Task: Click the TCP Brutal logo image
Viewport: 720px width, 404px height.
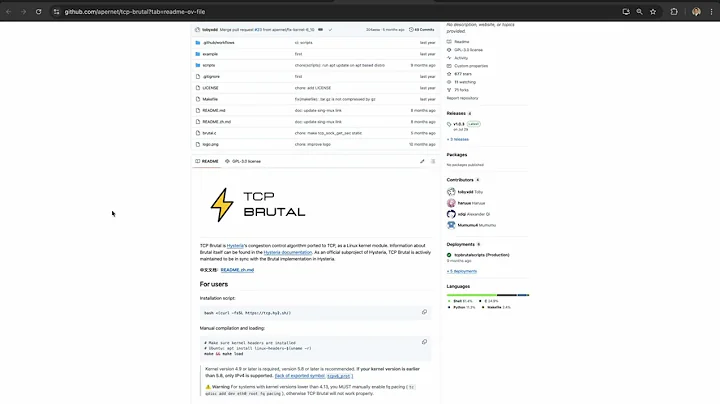Action: 258,205
